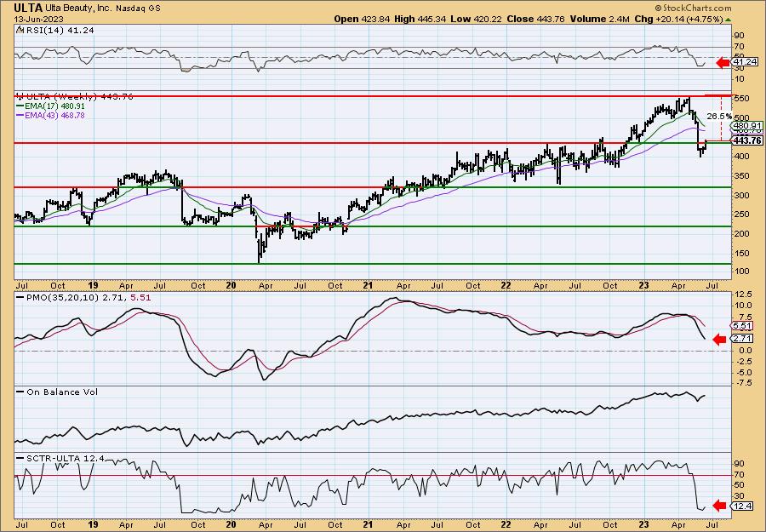Click the 443.76 last price tag on the axis

[x=748, y=140]
